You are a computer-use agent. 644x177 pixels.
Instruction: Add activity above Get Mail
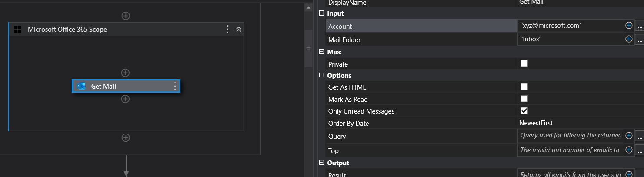click(126, 73)
